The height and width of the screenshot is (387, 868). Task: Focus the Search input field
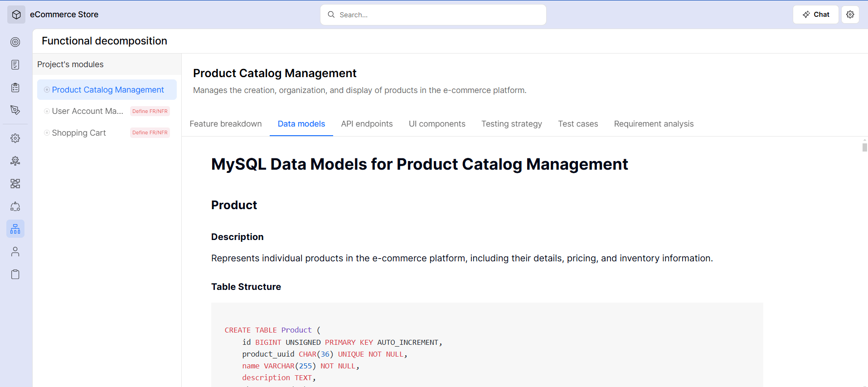(x=433, y=15)
